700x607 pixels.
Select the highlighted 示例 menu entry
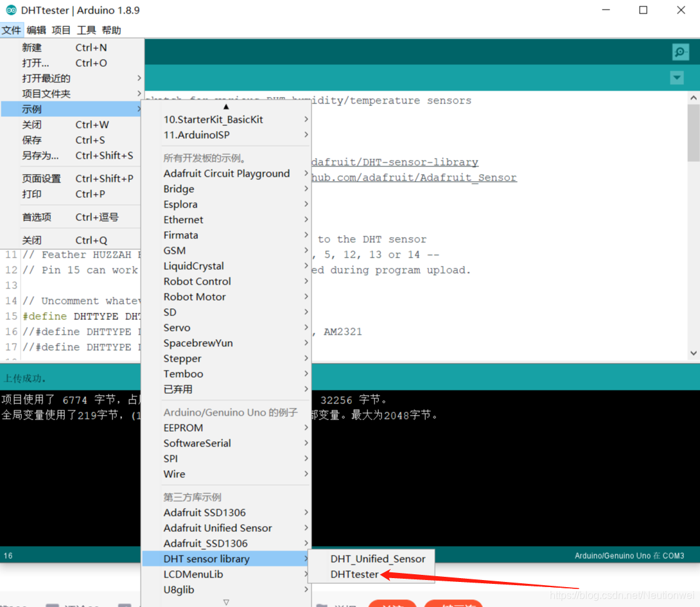click(x=72, y=109)
